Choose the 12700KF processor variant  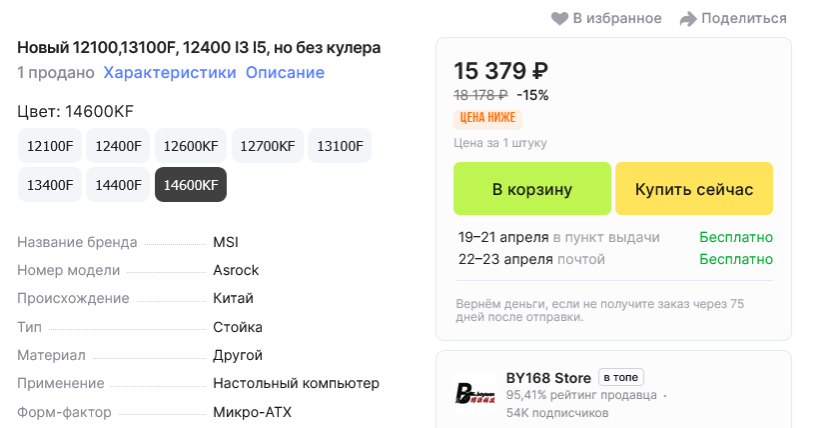pyautogui.click(x=268, y=146)
